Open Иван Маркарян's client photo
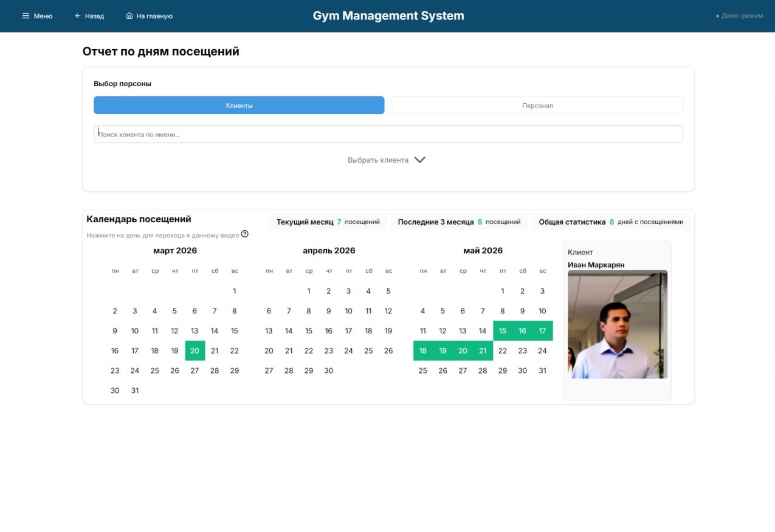The width and height of the screenshot is (775, 532). (618, 324)
